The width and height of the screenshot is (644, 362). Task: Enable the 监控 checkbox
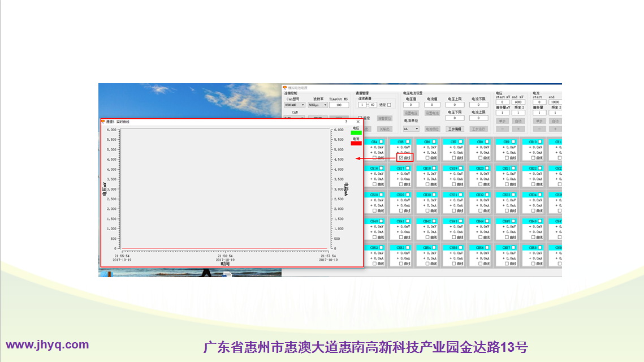point(360,118)
